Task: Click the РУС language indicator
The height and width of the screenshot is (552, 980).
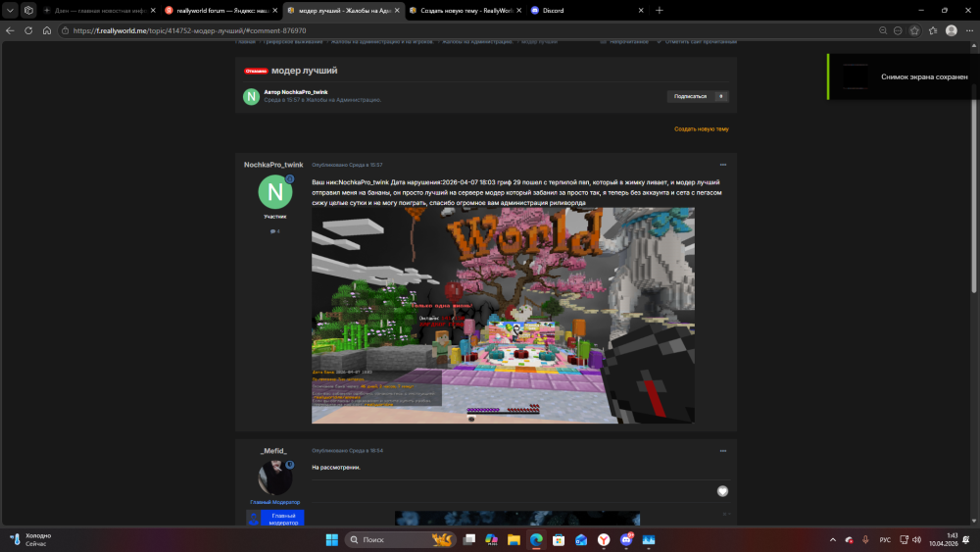Action: coord(885,539)
